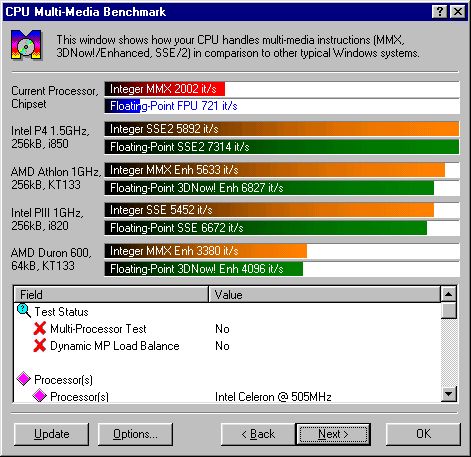Viewport: 471px width, 457px height.
Task: Click the list scrollbar thumb
Action: point(449,311)
